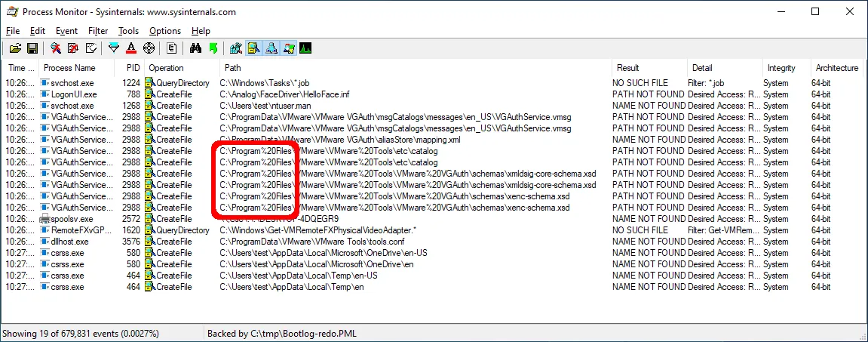Click path C:\Users\test\ntuser.man
868x342 pixels.
point(265,106)
